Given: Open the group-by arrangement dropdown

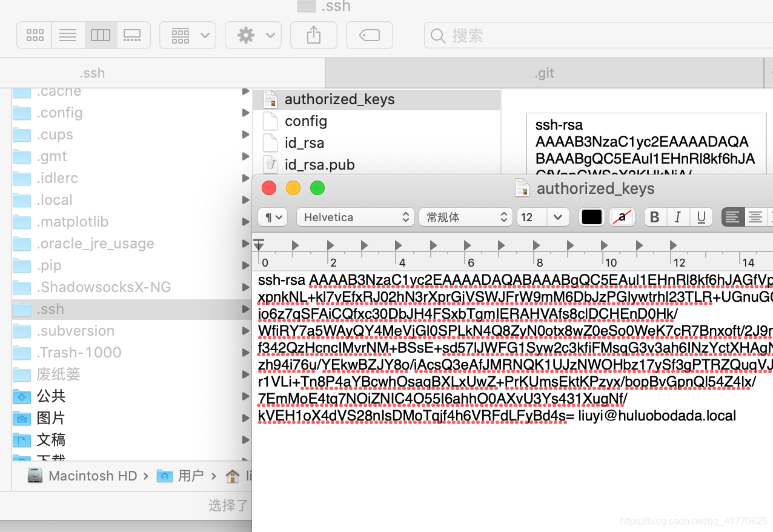Looking at the screenshot, I should coord(188,35).
